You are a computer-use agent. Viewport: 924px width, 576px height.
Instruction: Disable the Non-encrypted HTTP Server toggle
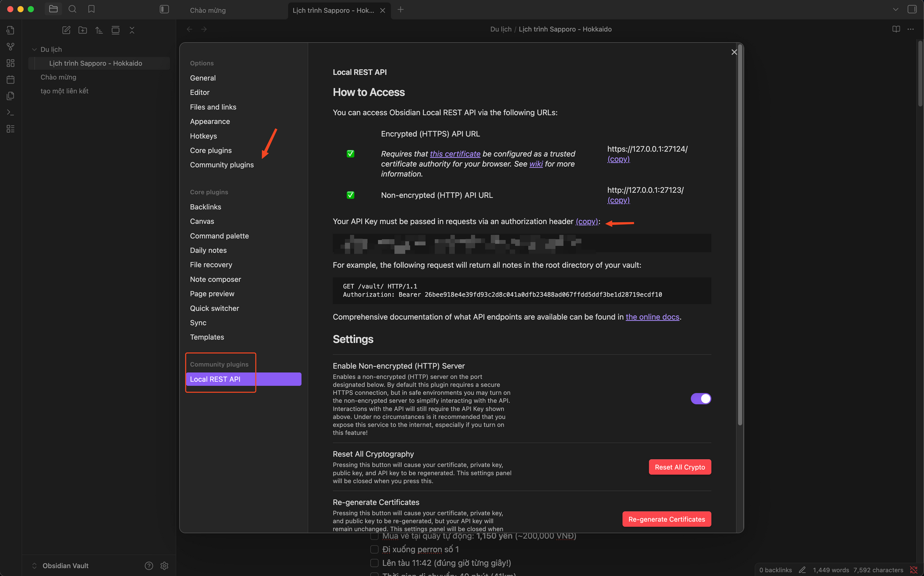pyautogui.click(x=700, y=399)
